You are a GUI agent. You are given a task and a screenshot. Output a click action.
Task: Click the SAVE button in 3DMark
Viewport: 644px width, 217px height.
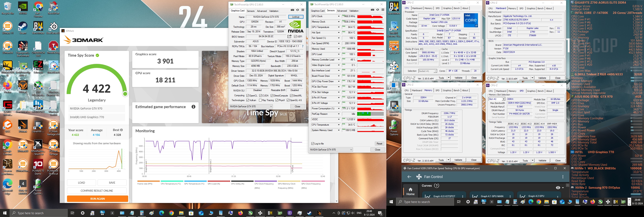112,182
